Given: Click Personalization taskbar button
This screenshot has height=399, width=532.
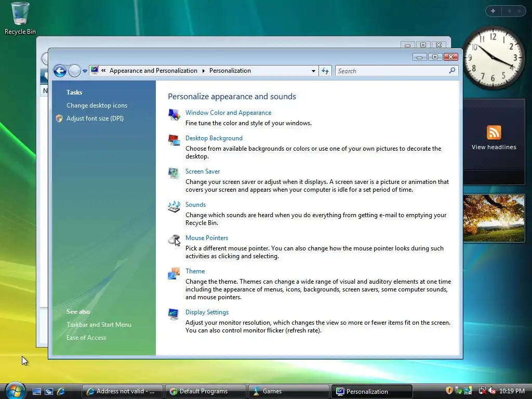Looking at the screenshot, I should (372, 391).
